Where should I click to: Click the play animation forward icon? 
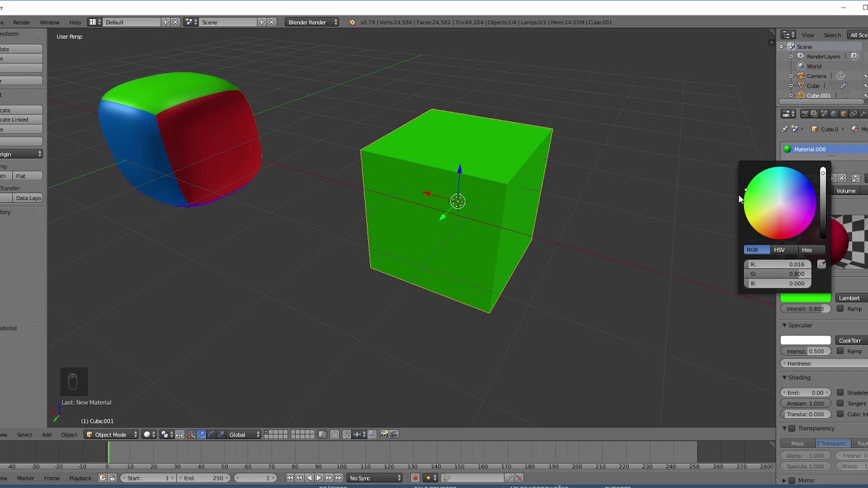[x=319, y=478]
